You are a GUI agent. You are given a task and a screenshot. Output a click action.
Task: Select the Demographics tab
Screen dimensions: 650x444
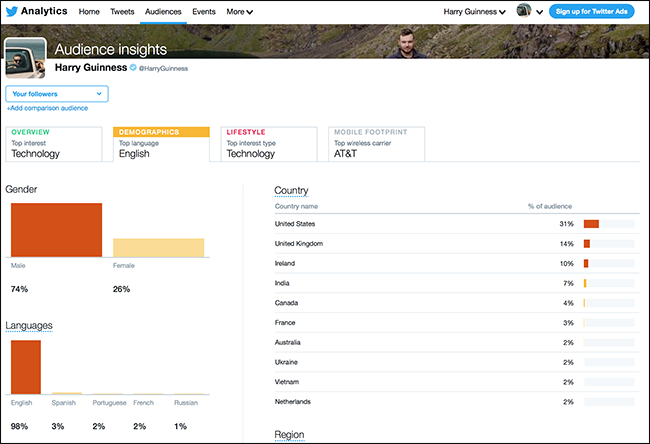pyautogui.click(x=161, y=144)
